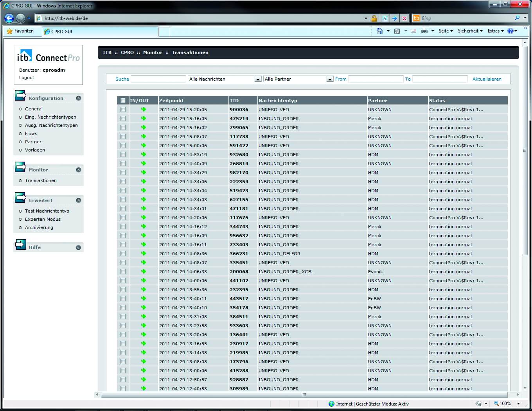Click the itb ConnectPro logo

click(49, 57)
